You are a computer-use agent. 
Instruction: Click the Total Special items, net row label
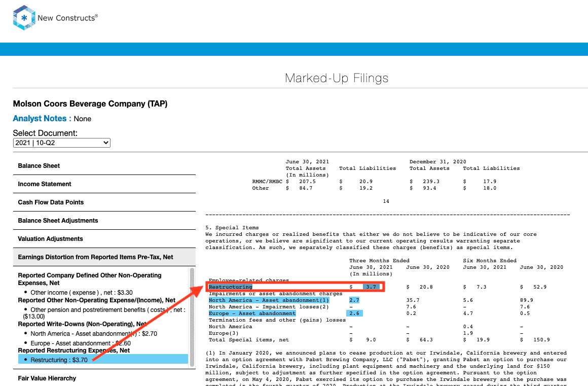248,340
